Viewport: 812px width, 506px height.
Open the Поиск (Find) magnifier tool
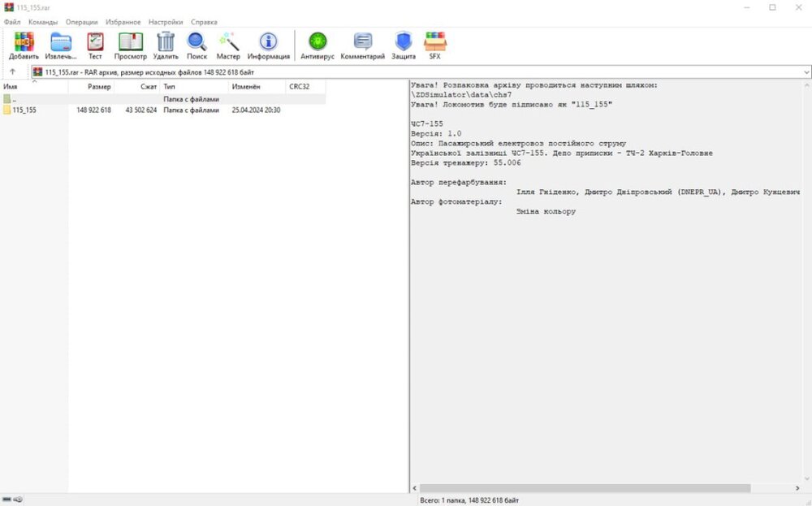click(197, 42)
